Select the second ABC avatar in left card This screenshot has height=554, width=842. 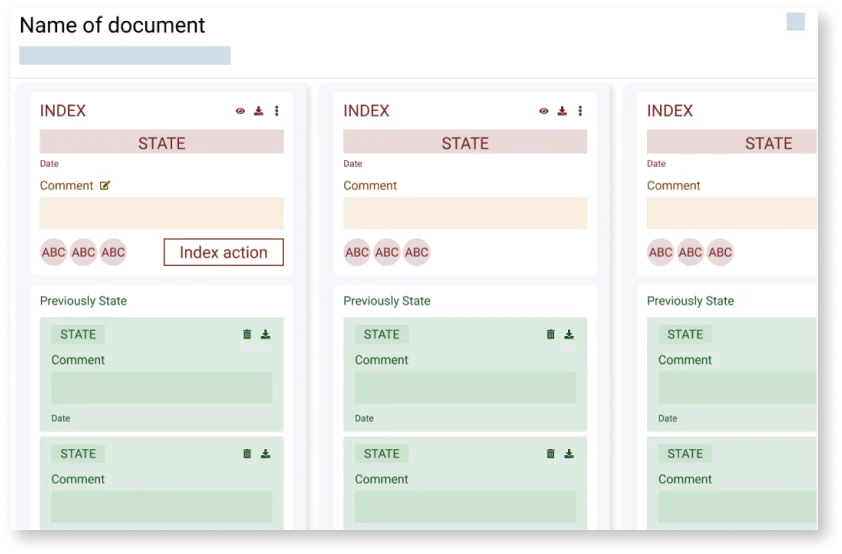pos(83,252)
